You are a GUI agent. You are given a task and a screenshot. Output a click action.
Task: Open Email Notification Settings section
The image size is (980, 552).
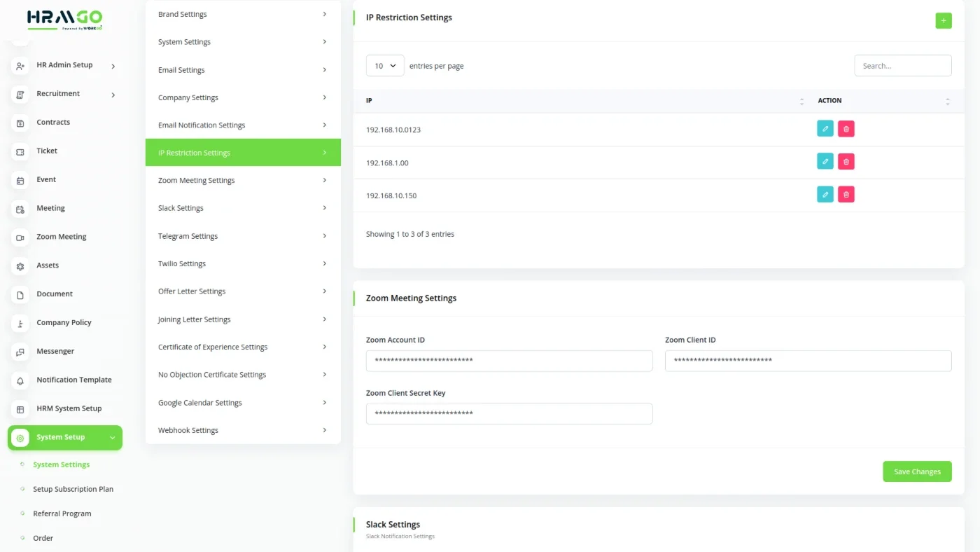pyautogui.click(x=243, y=125)
